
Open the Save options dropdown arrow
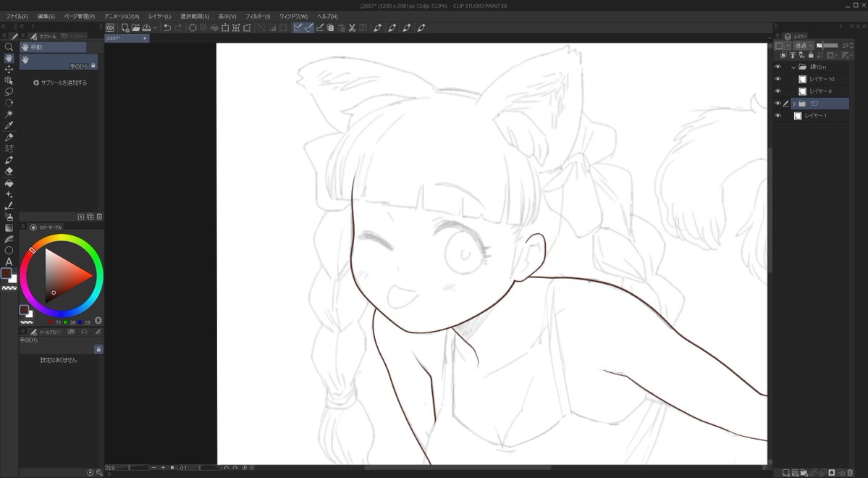(x=154, y=28)
